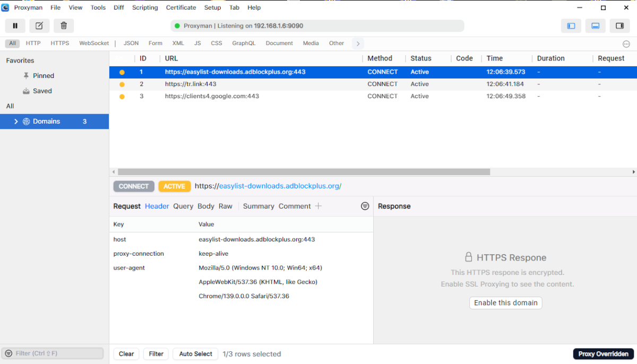Toggle the right panel layout icon
The image size is (637, 364).
point(619,25)
